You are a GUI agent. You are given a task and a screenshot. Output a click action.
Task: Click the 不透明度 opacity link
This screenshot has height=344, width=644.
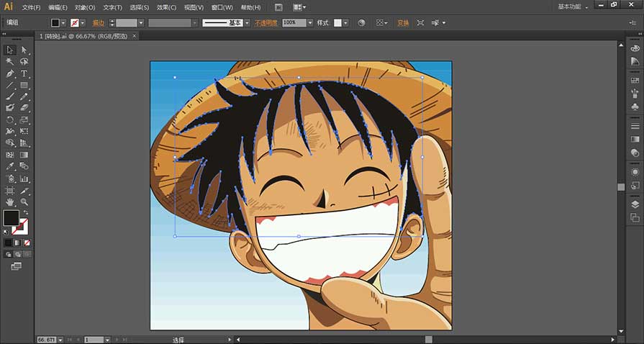(266, 23)
